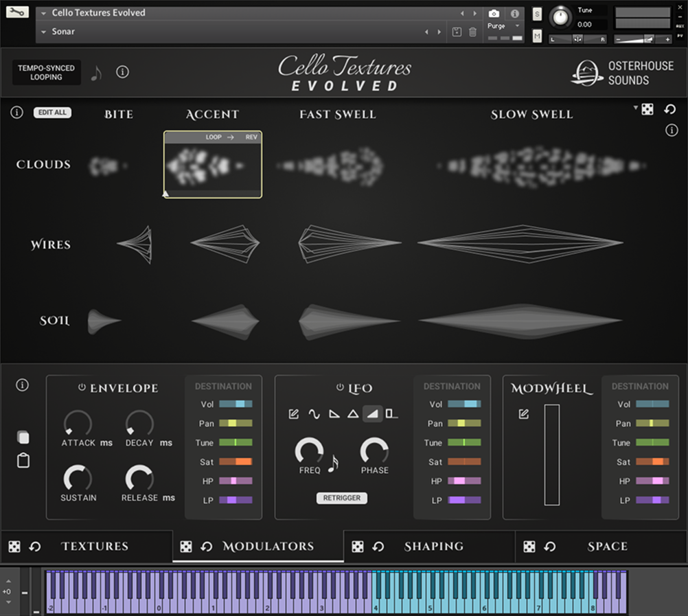The image size is (688, 616).
Task: Toggle the Envelope power button
Action: [82, 388]
